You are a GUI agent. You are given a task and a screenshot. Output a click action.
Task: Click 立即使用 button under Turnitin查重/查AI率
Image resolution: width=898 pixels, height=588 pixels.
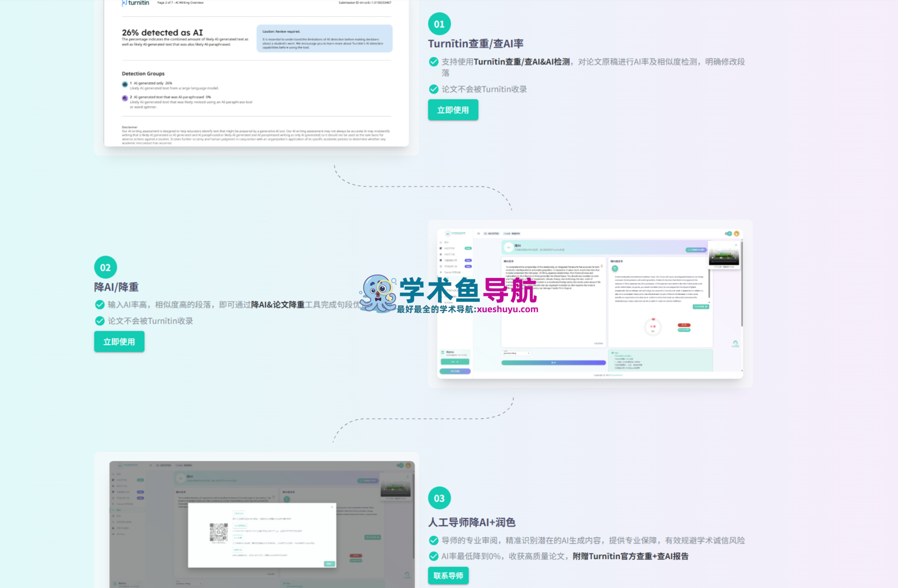[453, 110]
